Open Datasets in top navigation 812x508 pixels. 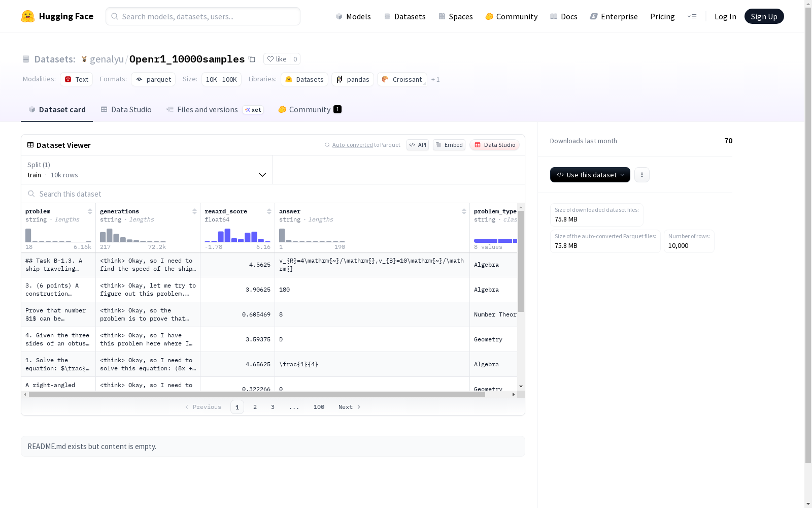point(404,16)
